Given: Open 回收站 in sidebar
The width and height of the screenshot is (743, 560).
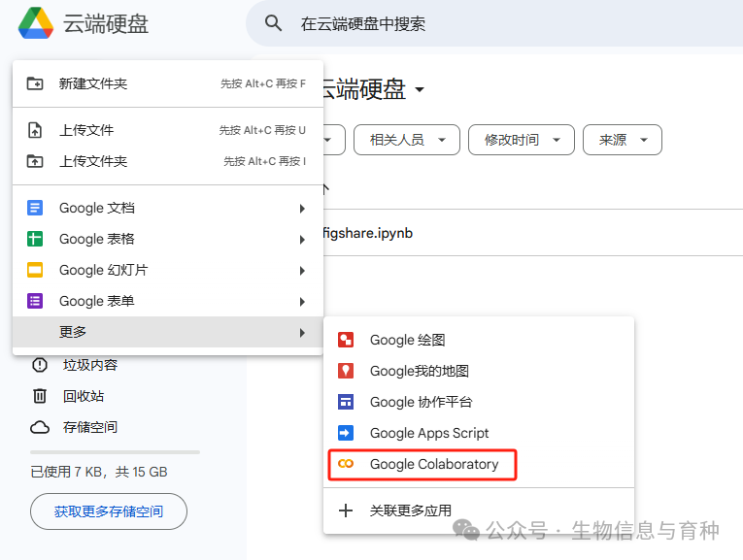Looking at the screenshot, I should (84, 396).
